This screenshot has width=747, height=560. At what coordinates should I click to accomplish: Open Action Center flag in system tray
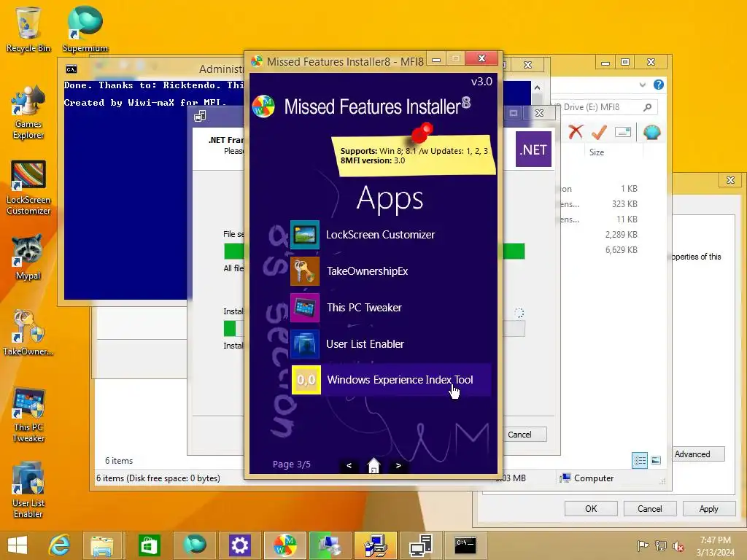[x=643, y=545]
